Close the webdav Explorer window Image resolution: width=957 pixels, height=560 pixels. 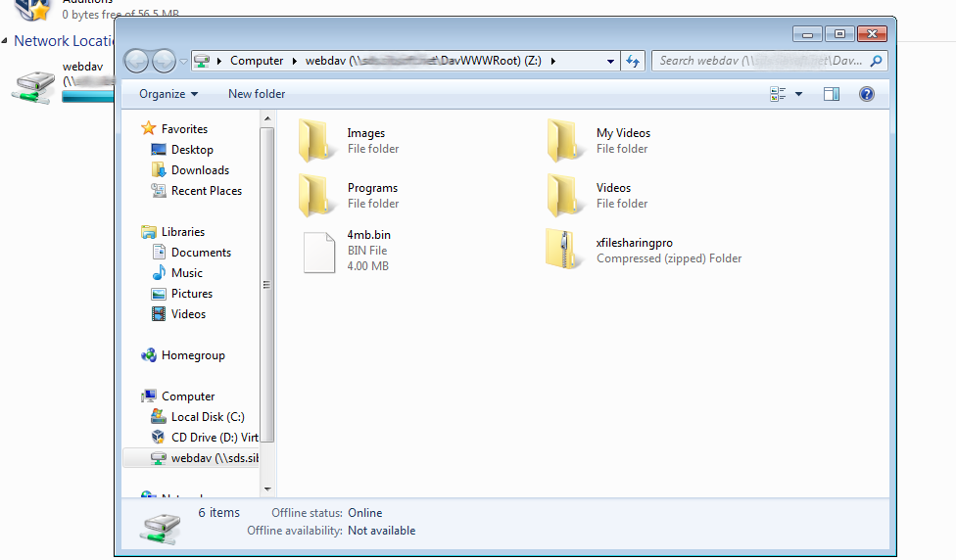coord(872,34)
